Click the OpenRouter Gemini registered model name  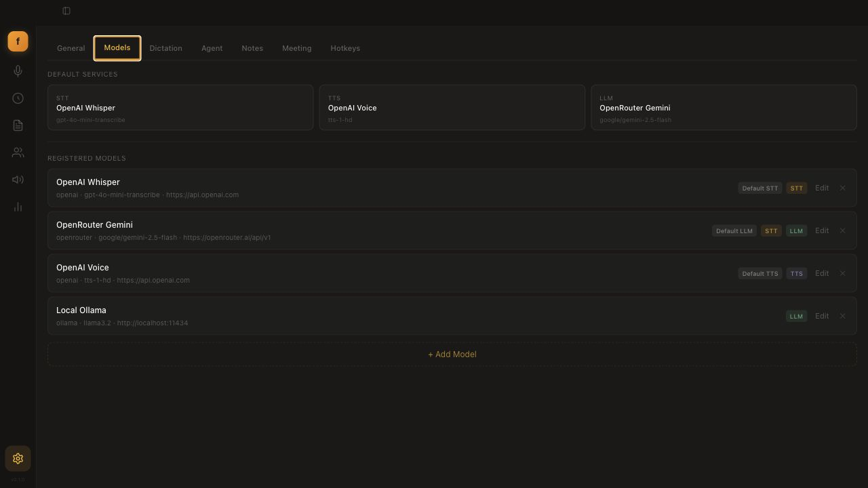coord(94,225)
